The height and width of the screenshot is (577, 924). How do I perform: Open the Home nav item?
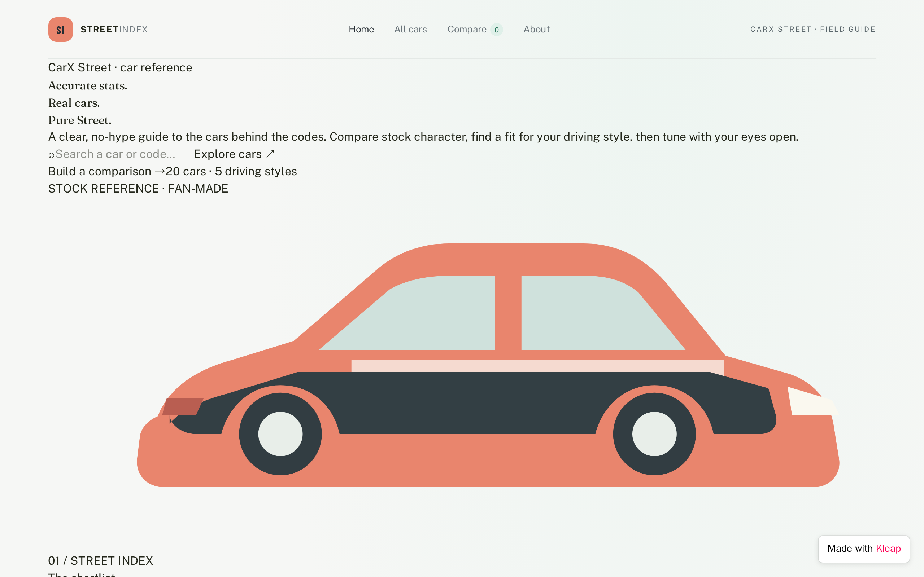point(361,29)
